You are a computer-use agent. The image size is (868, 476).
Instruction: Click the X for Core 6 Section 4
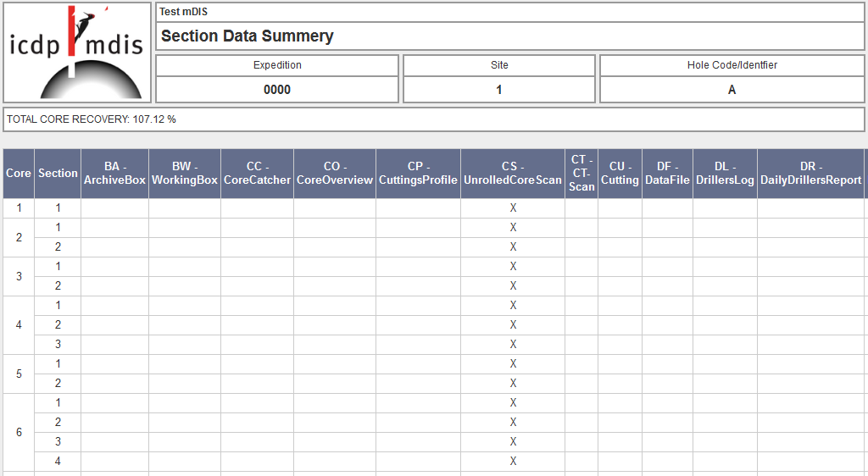pyautogui.click(x=513, y=461)
